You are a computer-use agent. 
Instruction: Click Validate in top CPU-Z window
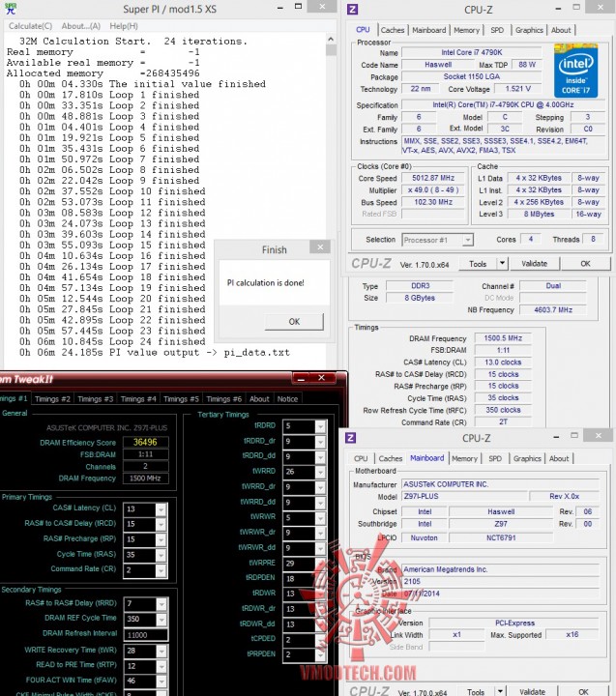[x=534, y=264]
